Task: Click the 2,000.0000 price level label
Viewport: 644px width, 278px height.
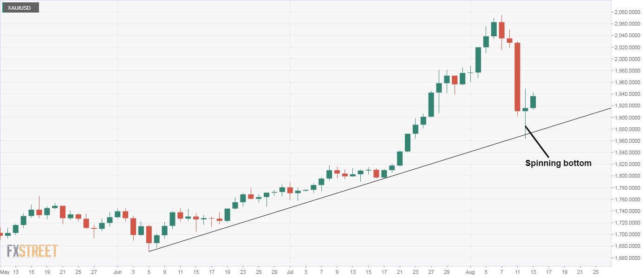Action: tap(625, 59)
